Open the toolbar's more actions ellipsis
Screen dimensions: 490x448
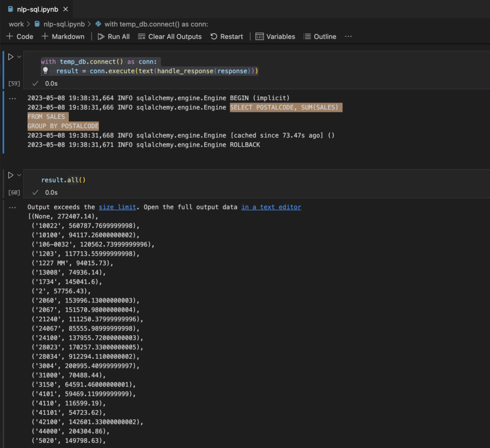point(348,37)
